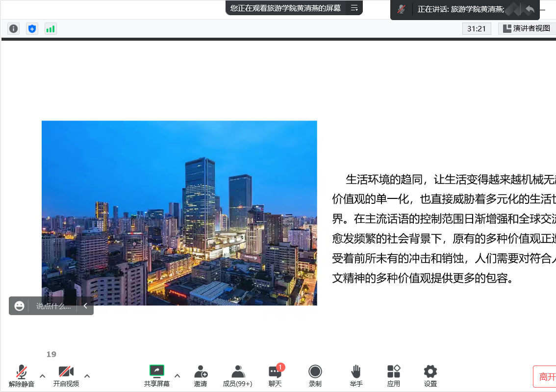Unmute microphone via 解除静音

pyautogui.click(x=22, y=375)
